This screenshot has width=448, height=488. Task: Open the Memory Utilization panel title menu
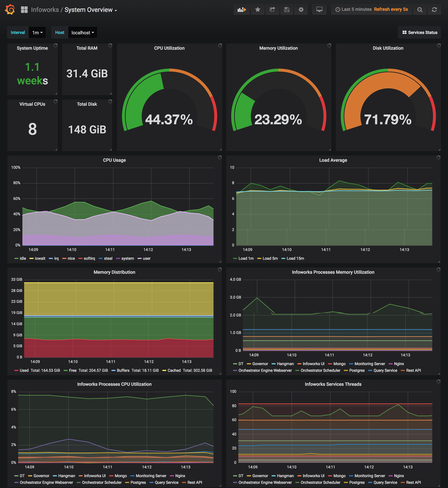tap(279, 48)
